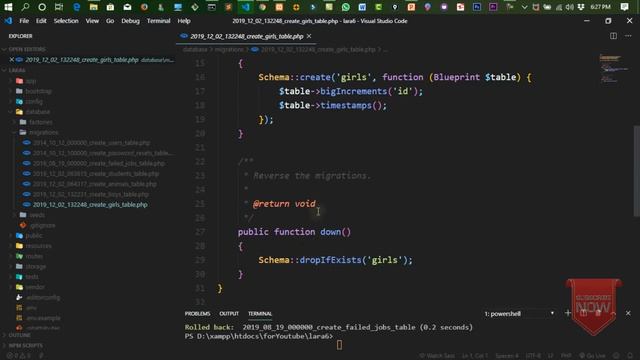The image size is (640, 360).
Task: Switch to VS Code taskbar icon
Action: (x=246, y=7)
